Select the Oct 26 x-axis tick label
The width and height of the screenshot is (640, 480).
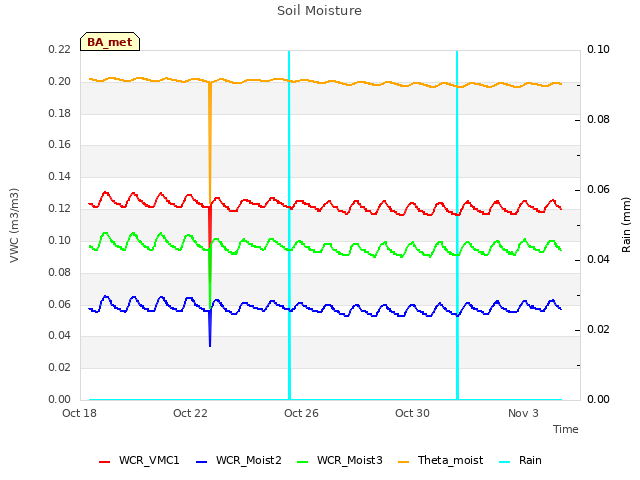coord(301,413)
